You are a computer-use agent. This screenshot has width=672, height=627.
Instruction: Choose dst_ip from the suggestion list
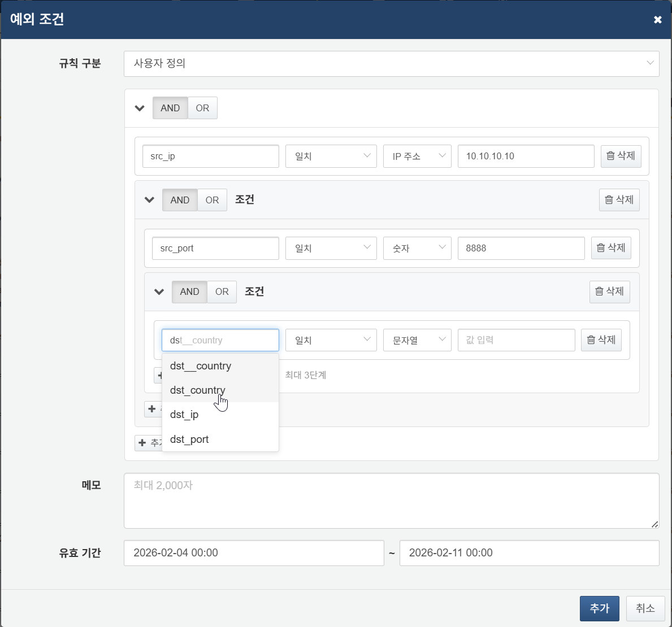220,415
